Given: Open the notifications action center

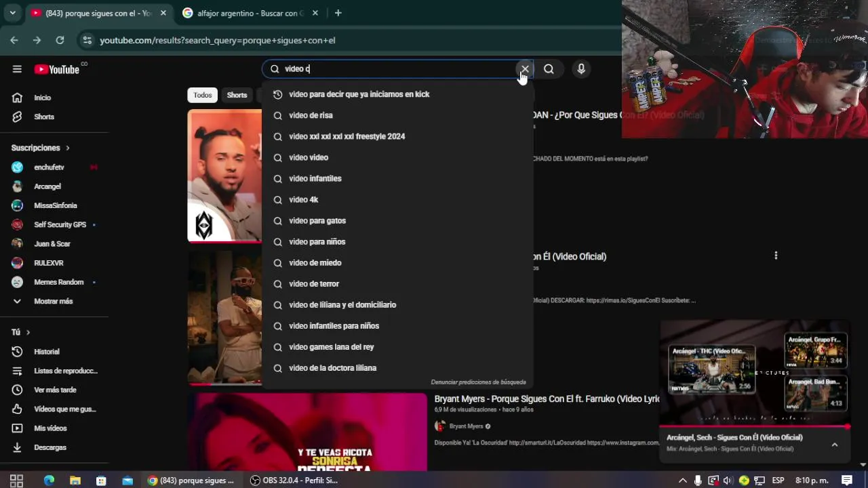Looking at the screenshot, I should [x=847, y=481].
